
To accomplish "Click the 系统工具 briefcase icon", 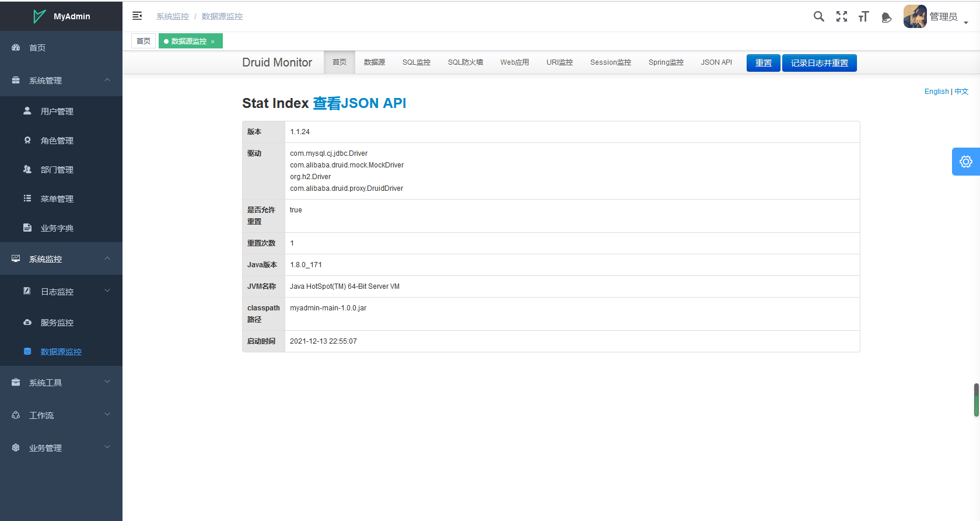I will [x=16, y=382].
